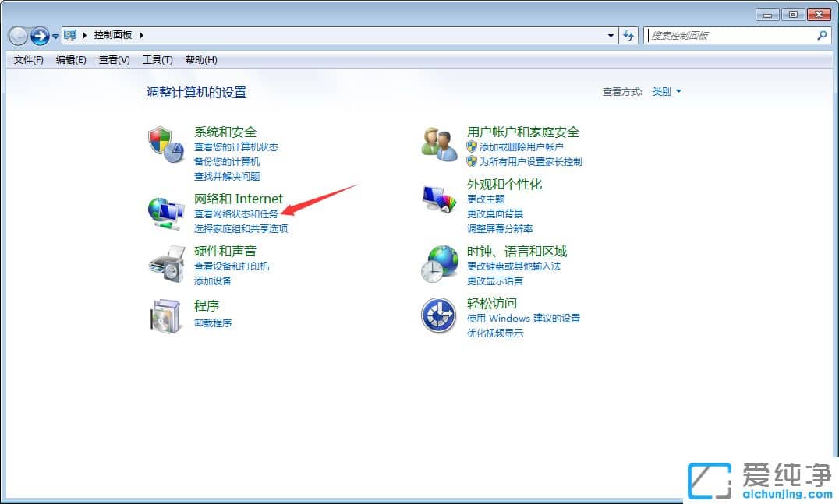Click the 轻松访问 icon
The image size is (839, 504).
coord(439,315)
